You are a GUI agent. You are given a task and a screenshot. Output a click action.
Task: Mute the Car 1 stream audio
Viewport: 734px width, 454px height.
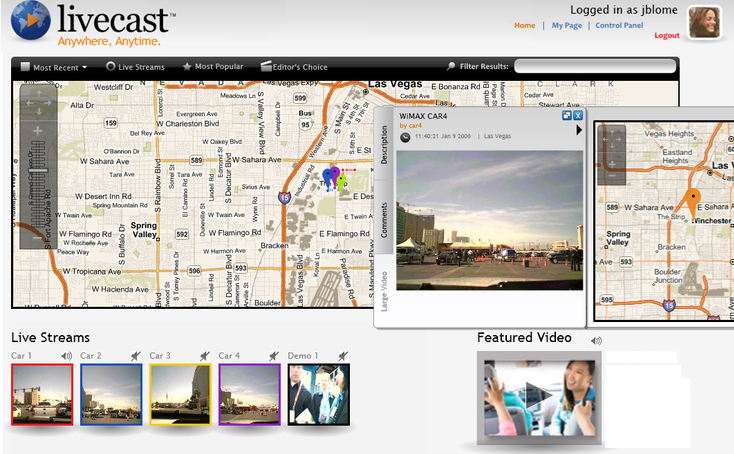[66, 356]
